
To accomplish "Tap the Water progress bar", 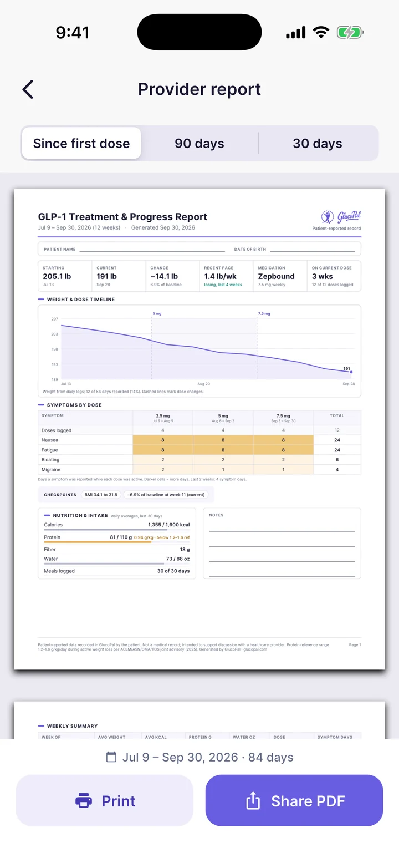I will [117, 564].
